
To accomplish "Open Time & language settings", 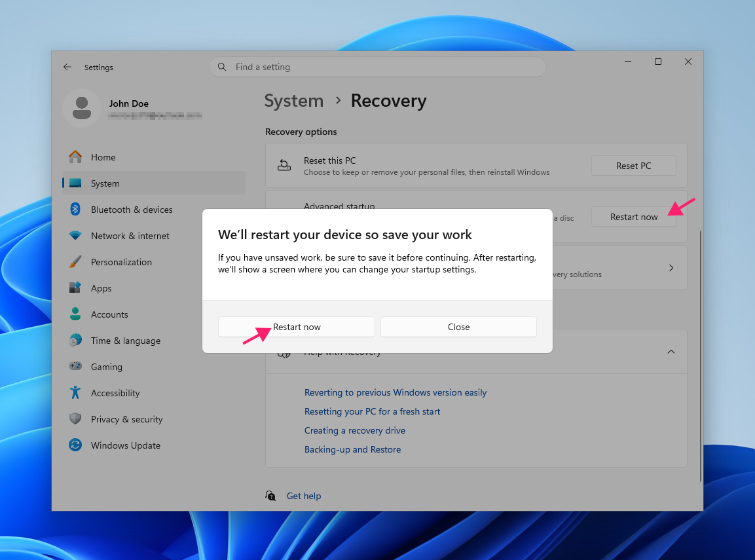I will click(x=154, y=341).
